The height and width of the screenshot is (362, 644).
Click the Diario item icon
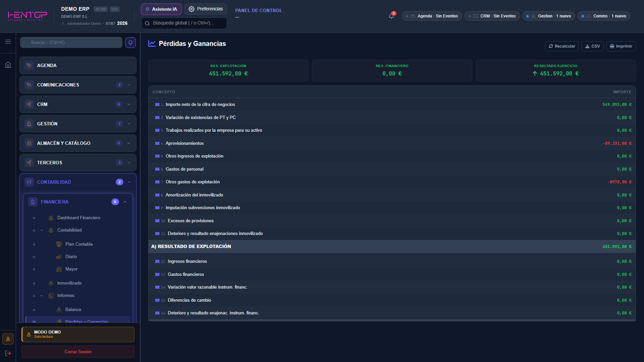(x=59, y=257)
